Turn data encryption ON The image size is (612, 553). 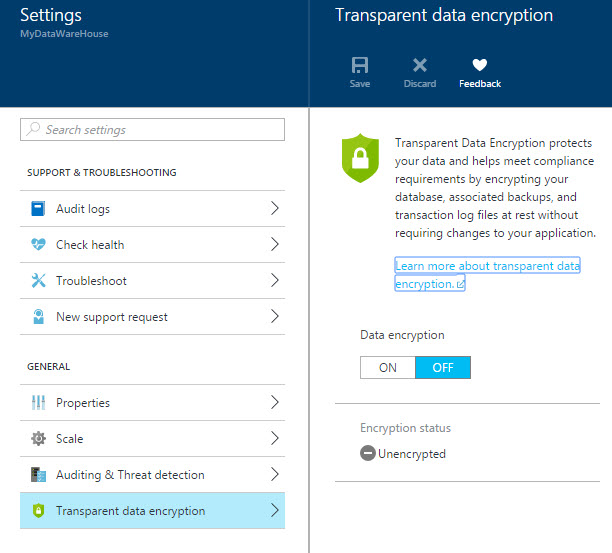pos(388,368)
